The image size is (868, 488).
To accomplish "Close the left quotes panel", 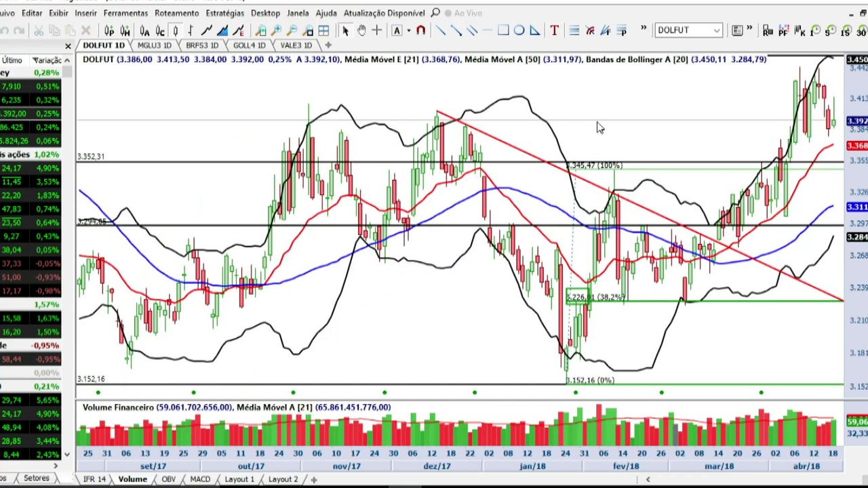I will pyautogui.click(x=68, y=46).
